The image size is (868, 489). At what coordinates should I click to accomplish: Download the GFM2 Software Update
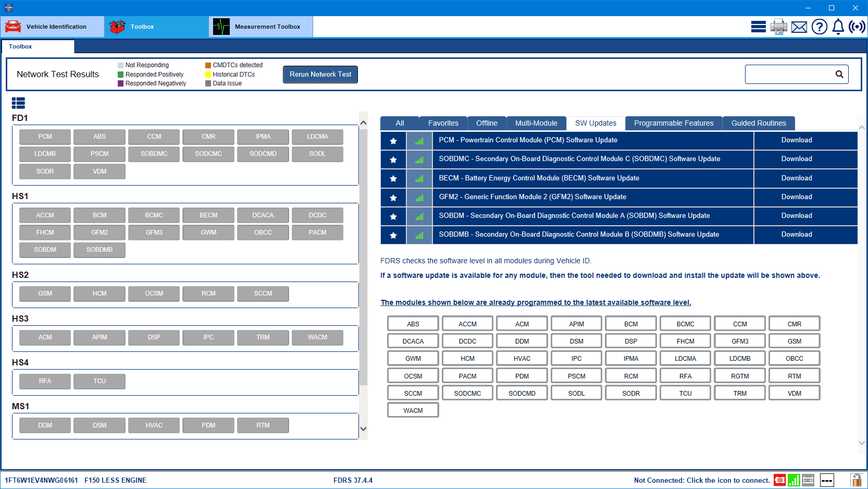(796, 197)
